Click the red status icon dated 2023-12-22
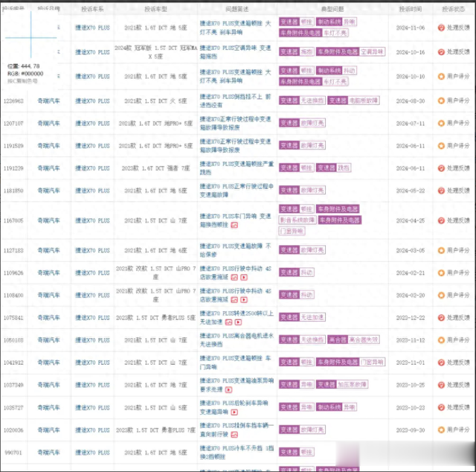 (x=441, y=318)
